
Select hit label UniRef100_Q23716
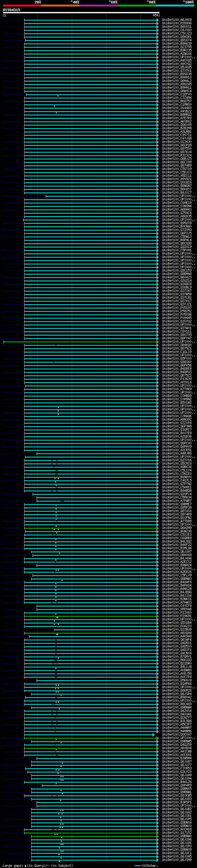(177, 460)
